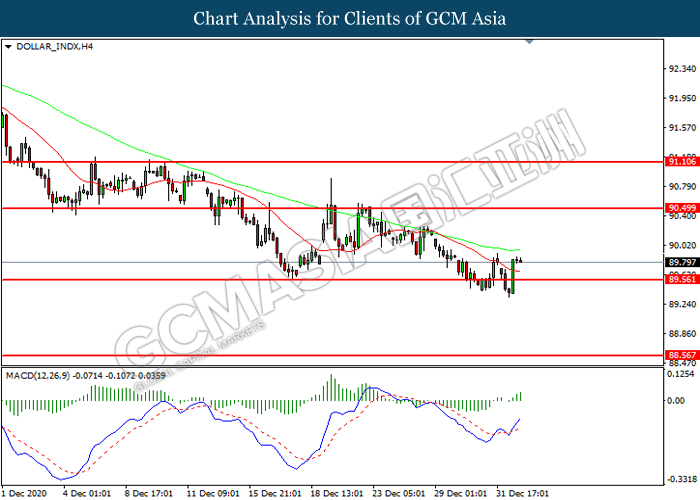Click the 23 Dec 05:01 time label

[x=398, y=493]
